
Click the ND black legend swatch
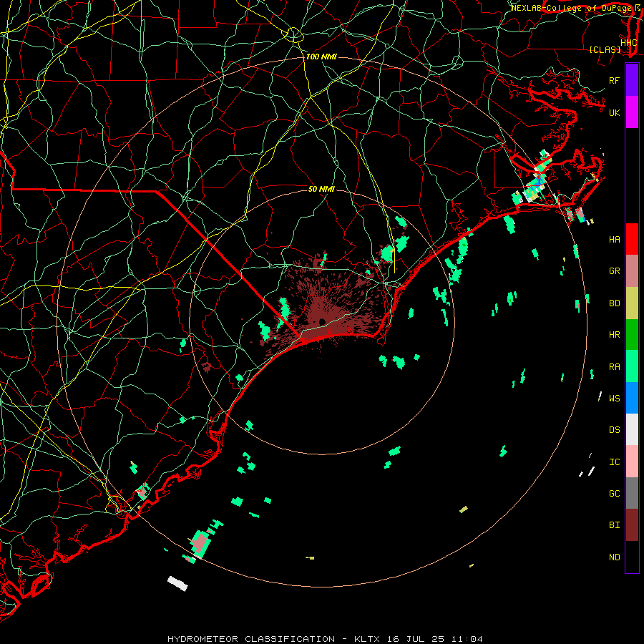point(632,557)
